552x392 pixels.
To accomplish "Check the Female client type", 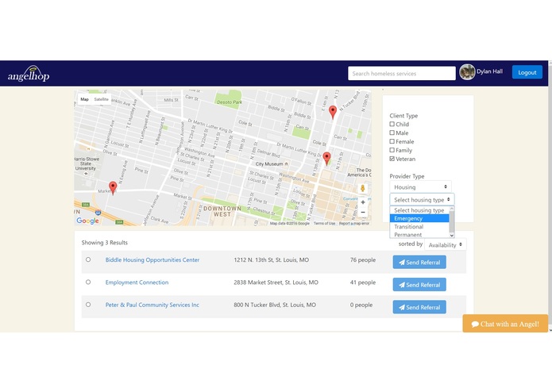I will click(x=392, y=141).
